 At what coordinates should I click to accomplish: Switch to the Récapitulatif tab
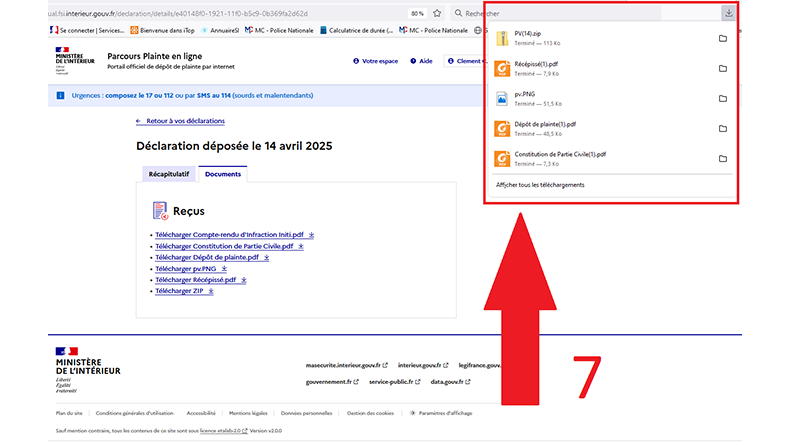tap(168, 174)
